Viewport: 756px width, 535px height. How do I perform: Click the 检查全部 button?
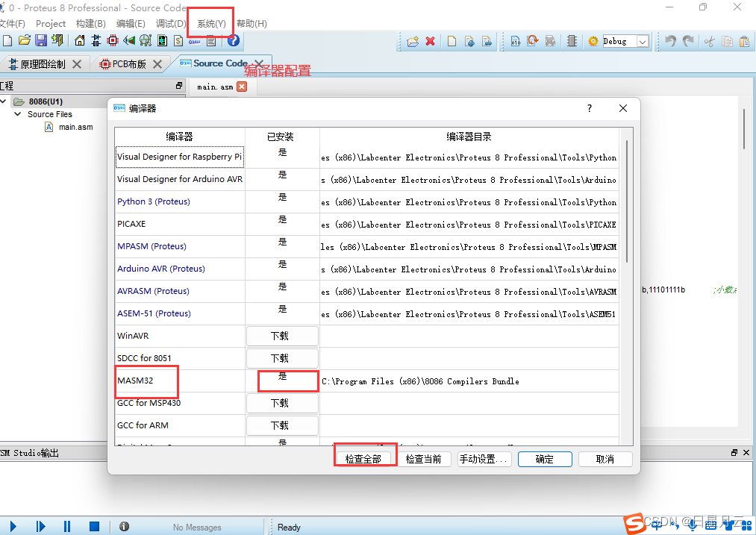pos(363,460)
